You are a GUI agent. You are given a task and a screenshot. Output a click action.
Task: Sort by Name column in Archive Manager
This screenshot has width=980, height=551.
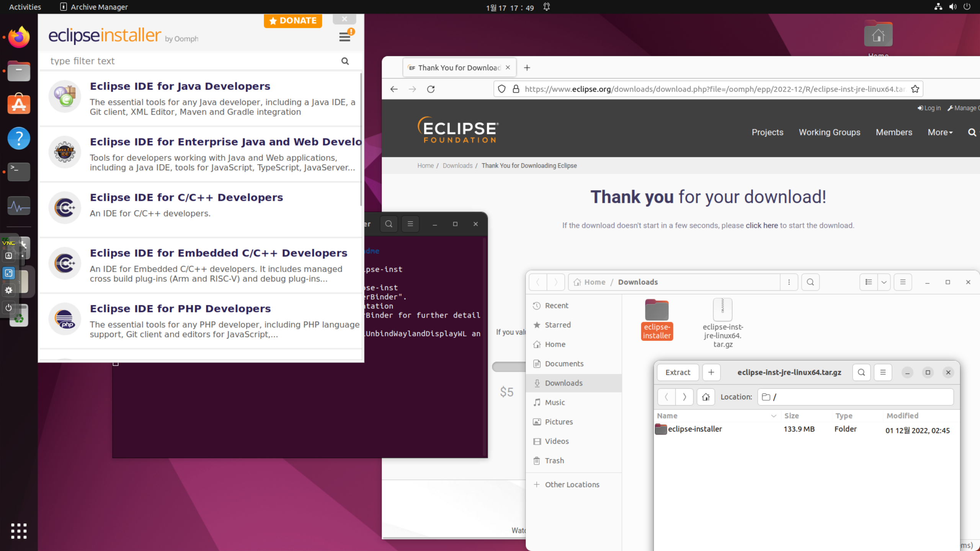pyautogui.click(x=717, y=416)
